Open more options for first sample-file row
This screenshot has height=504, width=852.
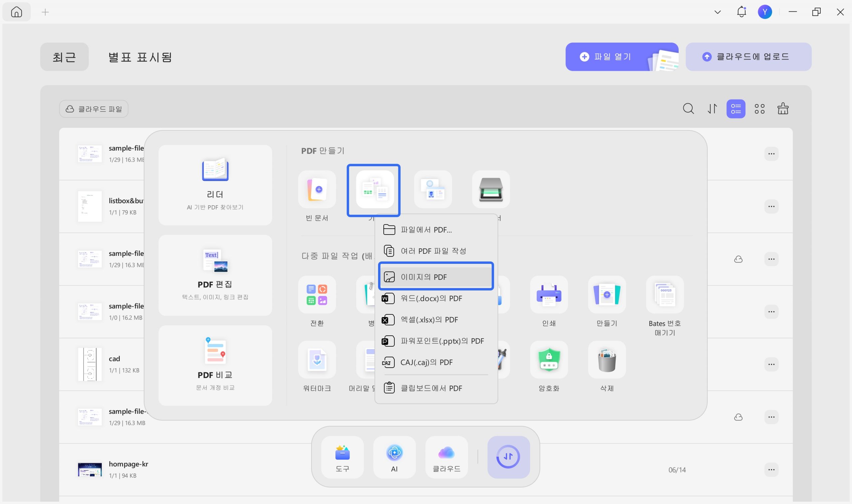click(x=771, y=154)
